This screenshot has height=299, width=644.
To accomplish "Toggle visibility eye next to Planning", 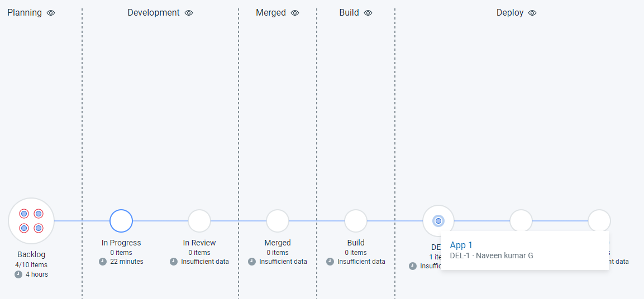I will tap(51, 13).
